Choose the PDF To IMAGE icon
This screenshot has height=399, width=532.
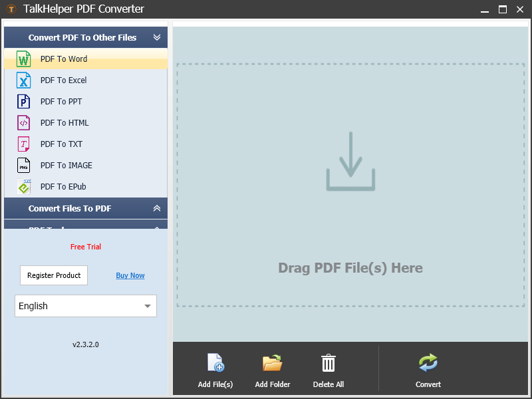tap(23, 165)
